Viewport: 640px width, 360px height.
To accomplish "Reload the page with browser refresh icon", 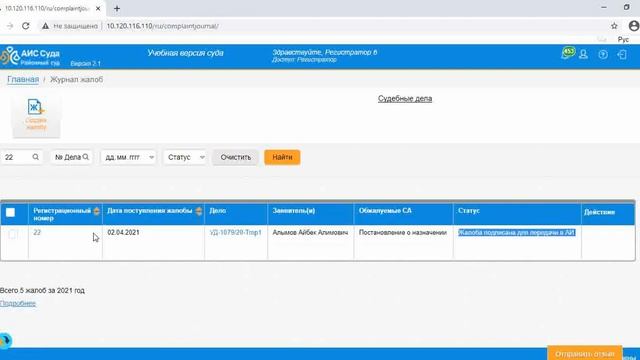I will [x=26, y=26].
